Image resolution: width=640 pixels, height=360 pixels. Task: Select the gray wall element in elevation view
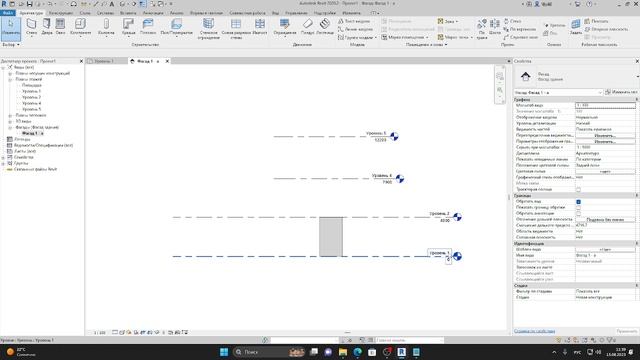tap(331, 237)
